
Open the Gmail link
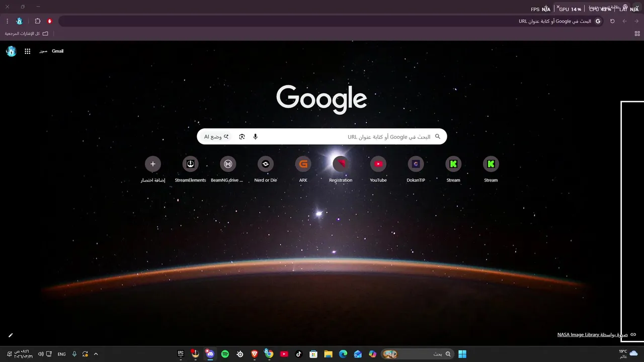click(57, 51)
